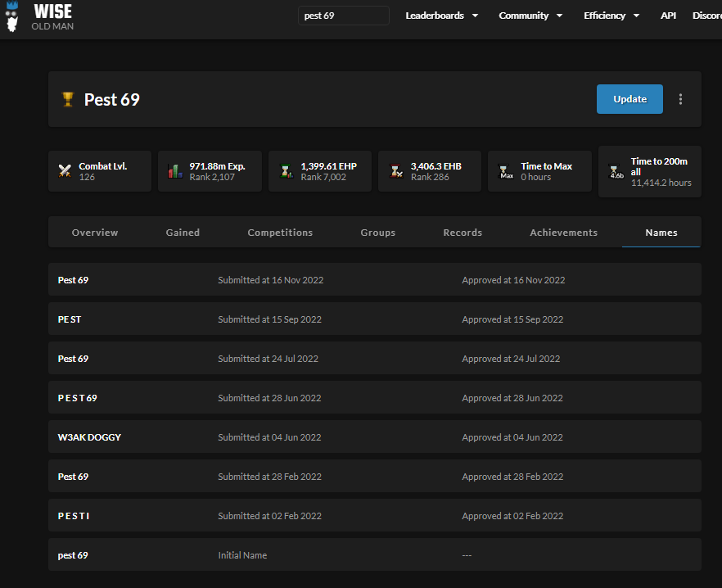Expand the Community dropdown menu
Image resolution: width=722 pixels, height=588 pixels.
530,16
